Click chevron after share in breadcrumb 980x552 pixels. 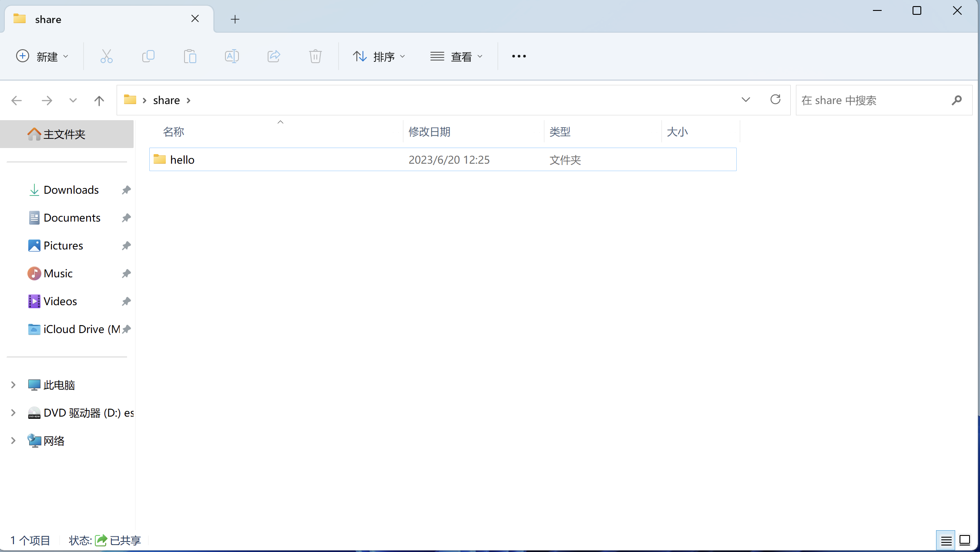pyautogui.click(x=188, y=101)
